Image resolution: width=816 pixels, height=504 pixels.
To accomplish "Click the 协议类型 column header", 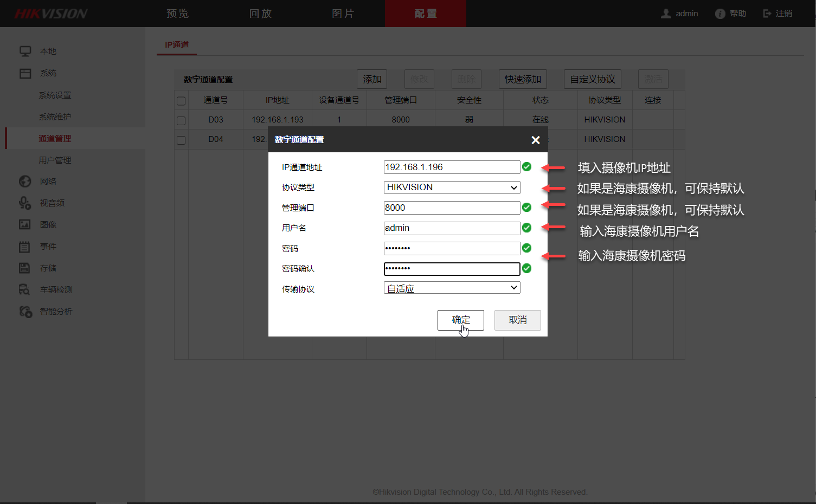I will tap(605, 100).
